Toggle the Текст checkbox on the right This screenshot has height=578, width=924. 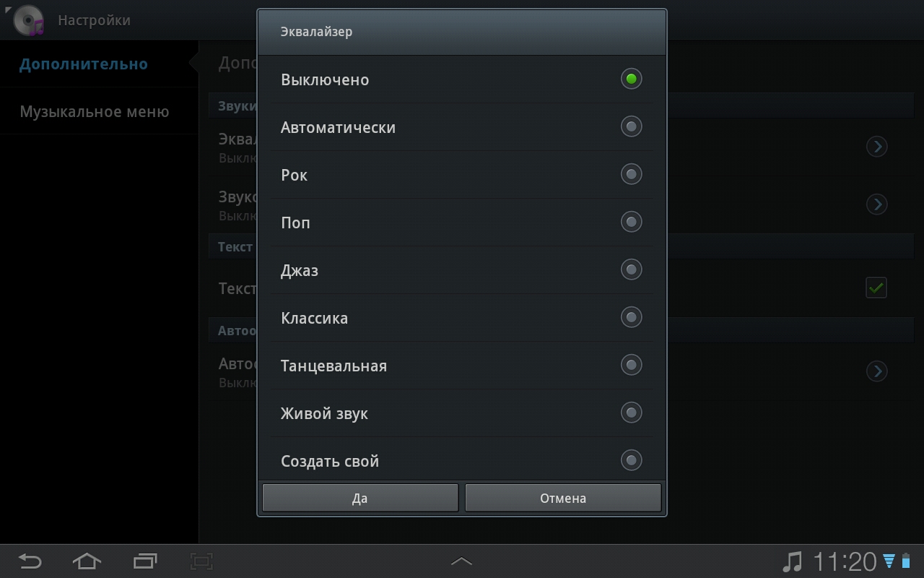tap(876, 288)
